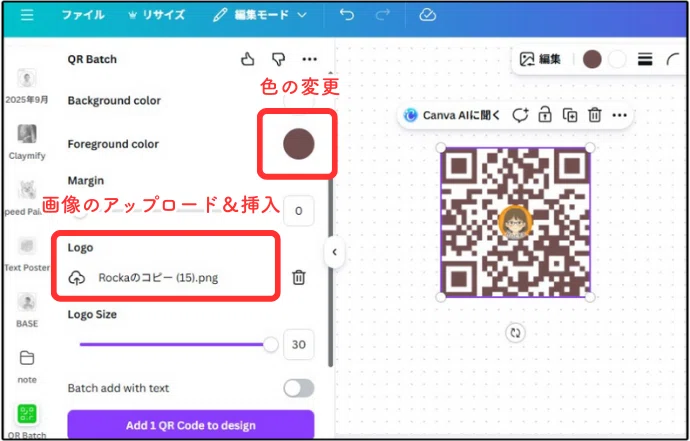Screen dimensions: 690x441
Task: Adjust the Logo Size slider handle
Action: [271, 345]
